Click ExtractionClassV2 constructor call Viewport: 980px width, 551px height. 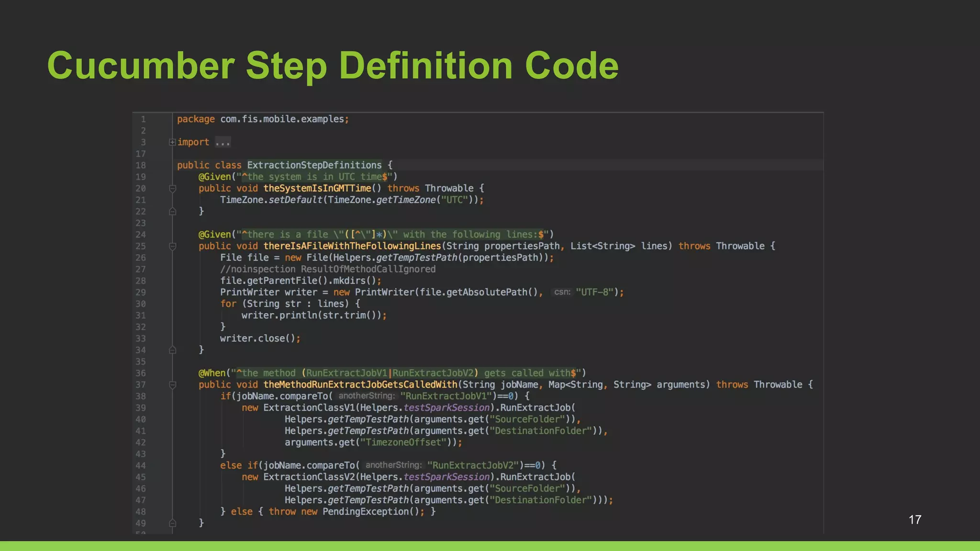(309, 477)
